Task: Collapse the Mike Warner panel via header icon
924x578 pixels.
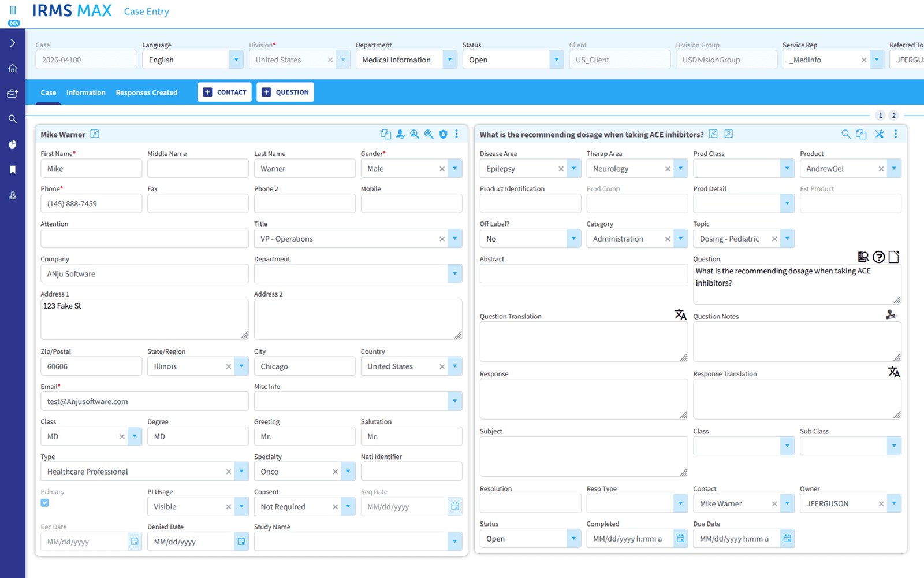Action: [95, 134]
